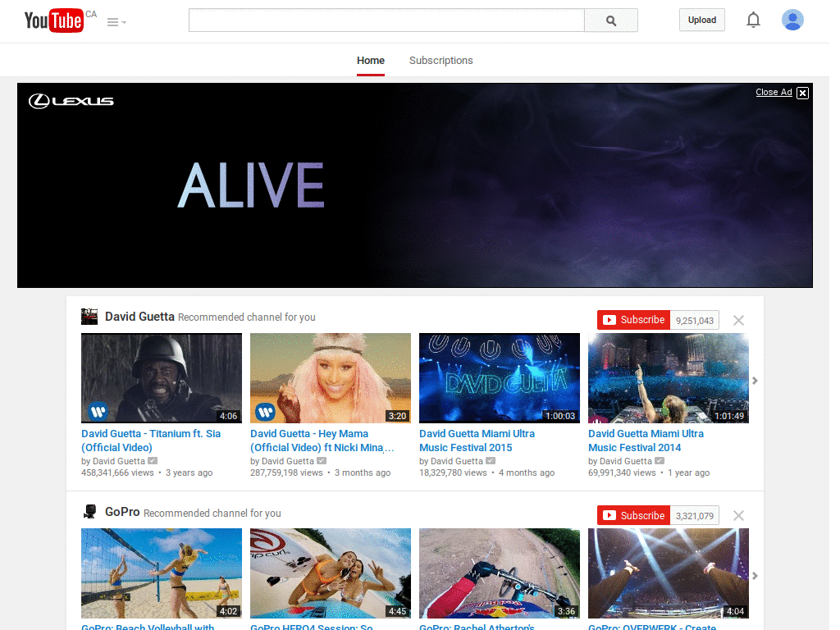Screen dimensions: 840x630
Task: Focus the search input field
Action: coord(386,21)
